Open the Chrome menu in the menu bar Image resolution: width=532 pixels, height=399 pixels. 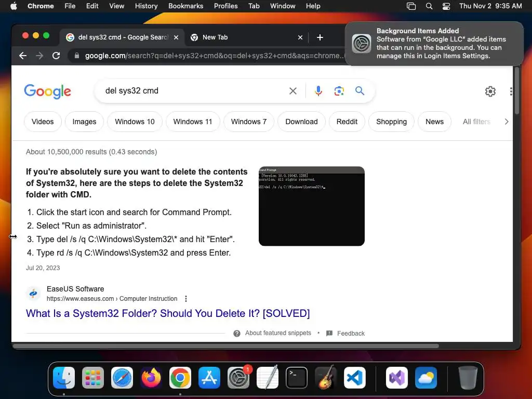click(41, 6)
